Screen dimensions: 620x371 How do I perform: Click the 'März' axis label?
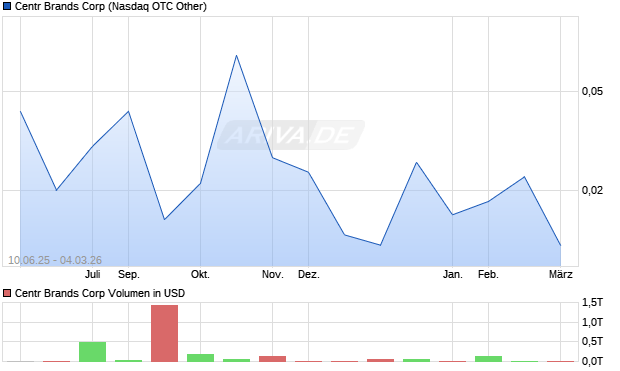[561, 274]
